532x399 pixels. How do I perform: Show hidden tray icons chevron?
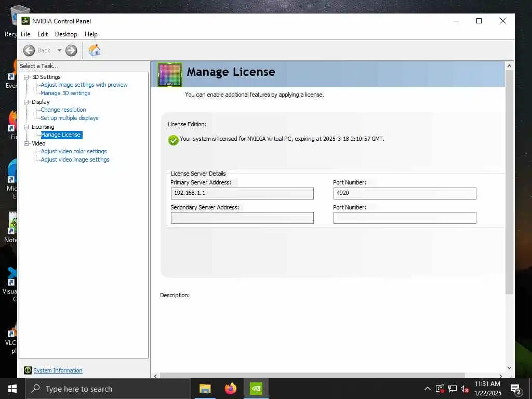pyautogui.click(x=428, y=389)
